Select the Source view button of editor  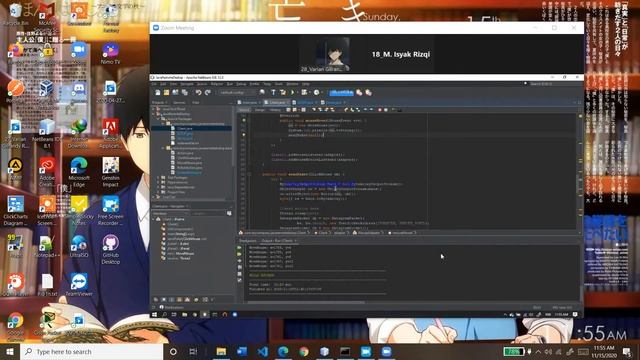pyautogui.click(x=244, y=110)
